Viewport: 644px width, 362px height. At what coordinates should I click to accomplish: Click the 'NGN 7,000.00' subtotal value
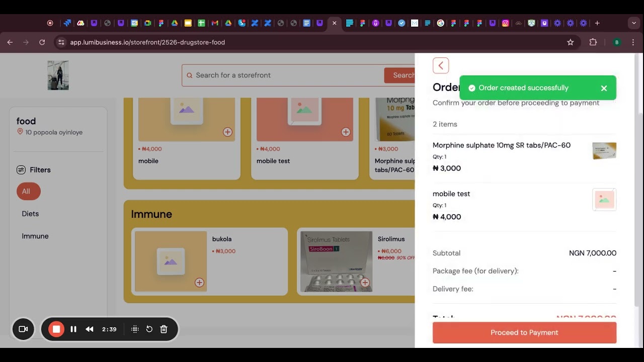[593, 253]
